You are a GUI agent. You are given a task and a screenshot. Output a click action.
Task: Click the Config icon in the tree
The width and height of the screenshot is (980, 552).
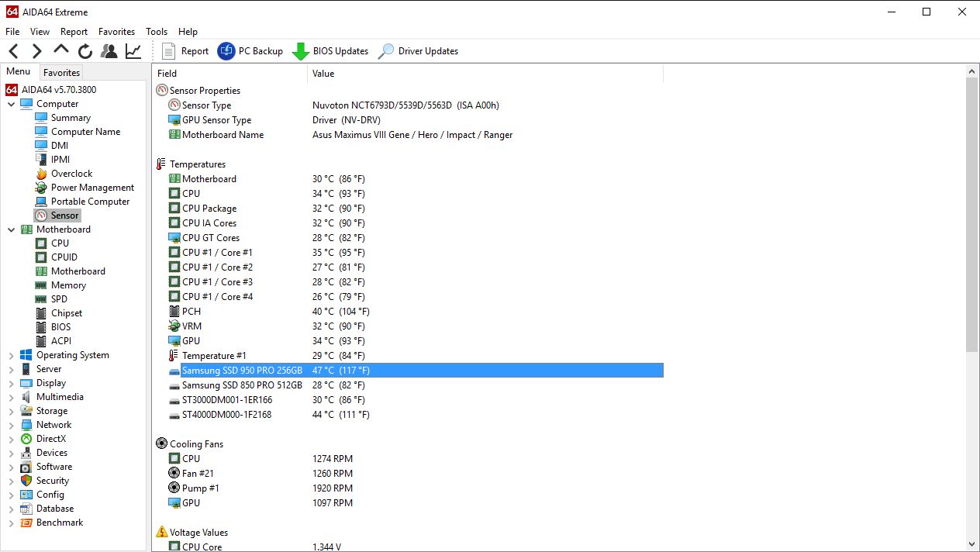pos(26,495)
